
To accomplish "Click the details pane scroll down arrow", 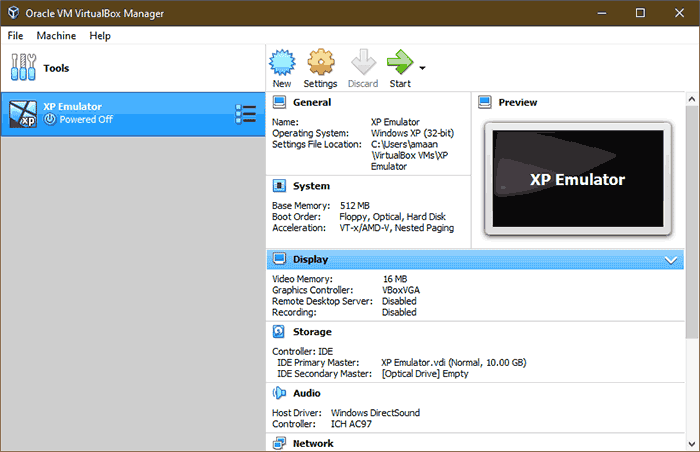I will [692, 444].
